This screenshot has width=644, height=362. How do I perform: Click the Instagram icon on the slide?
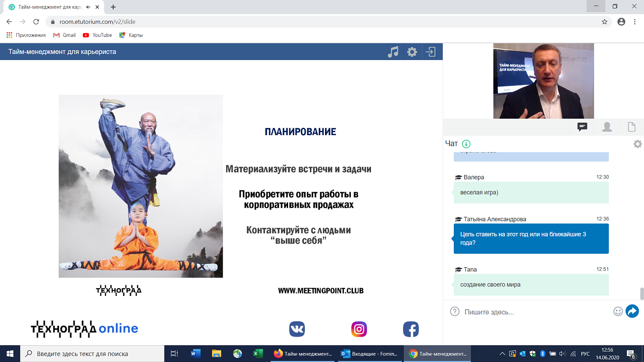pyautogui.click(x=358, y=329)
